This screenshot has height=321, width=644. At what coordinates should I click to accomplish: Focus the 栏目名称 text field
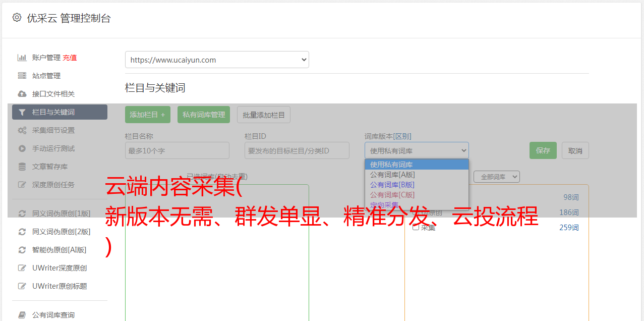[x=177, y=150]
